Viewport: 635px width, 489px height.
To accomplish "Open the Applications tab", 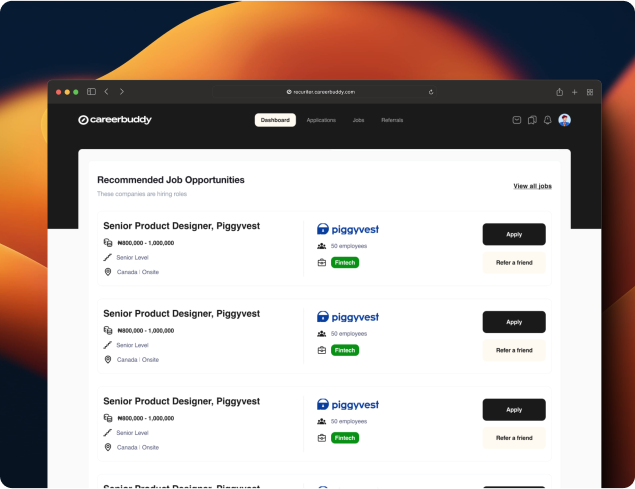I will pos(321,120).
